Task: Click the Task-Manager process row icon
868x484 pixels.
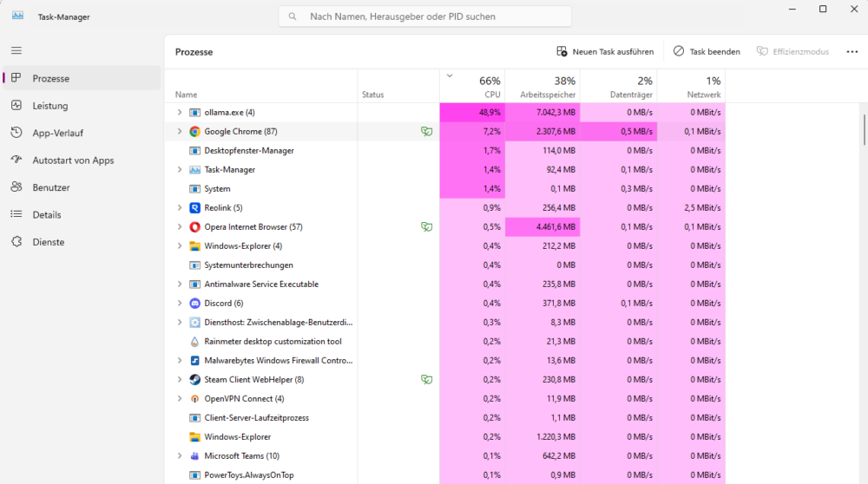Action: (194, 170)
